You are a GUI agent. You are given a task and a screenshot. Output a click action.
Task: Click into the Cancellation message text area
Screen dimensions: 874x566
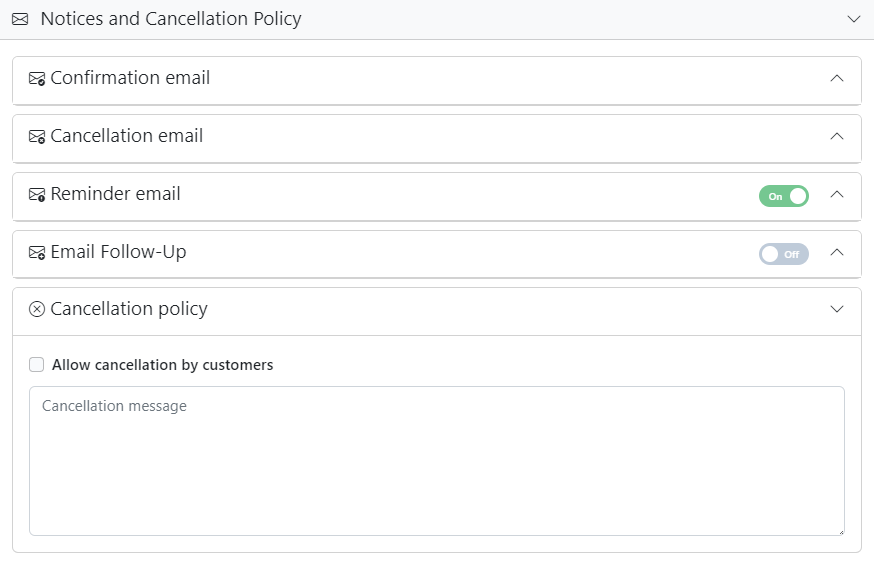436,461
